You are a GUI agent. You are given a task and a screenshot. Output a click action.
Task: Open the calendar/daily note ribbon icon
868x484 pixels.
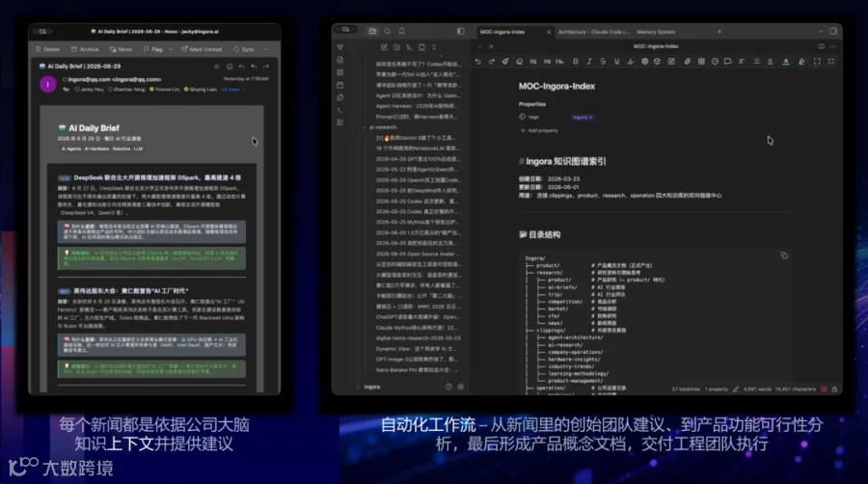[x=339, y=85]
